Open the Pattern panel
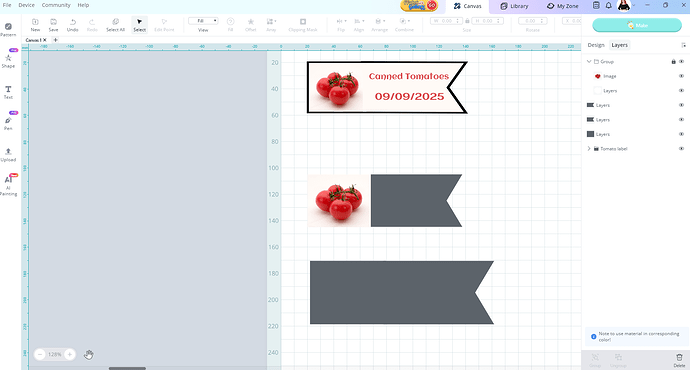Screen dimensions: 690x370 [8, 29]
